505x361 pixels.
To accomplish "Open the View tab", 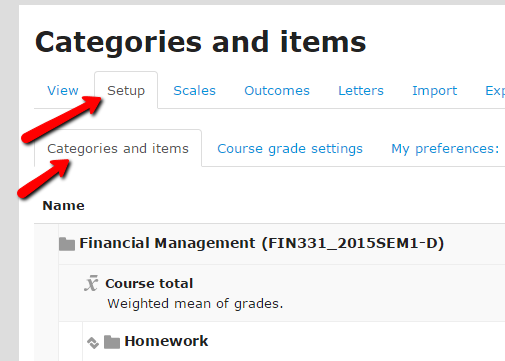I will tap(63, 90).
